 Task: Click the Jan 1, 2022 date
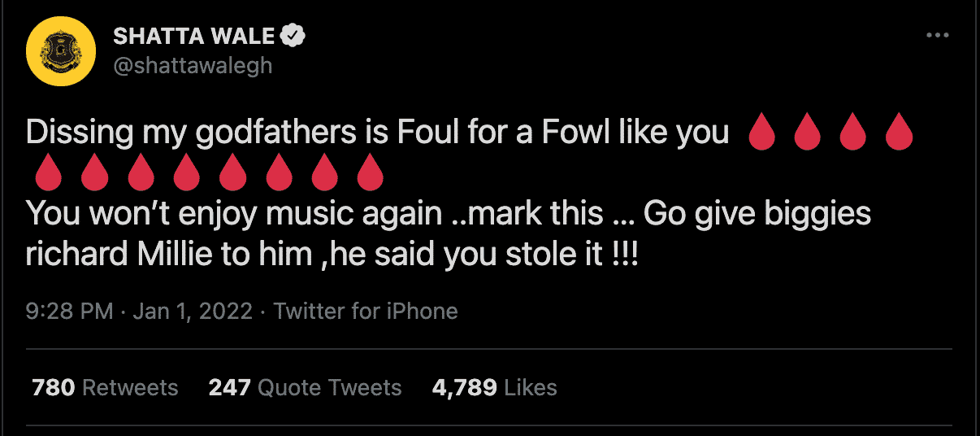coord(192,311)
